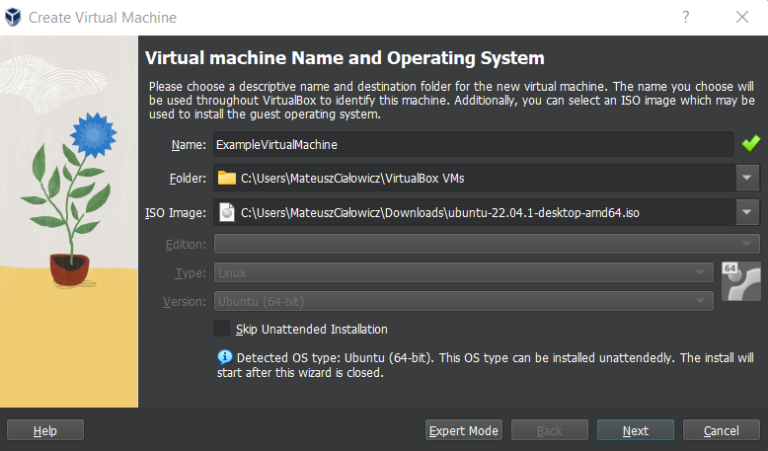Click the question mark help icon in title bar
This screenshot has width=768, height=451.
point(686,17)
